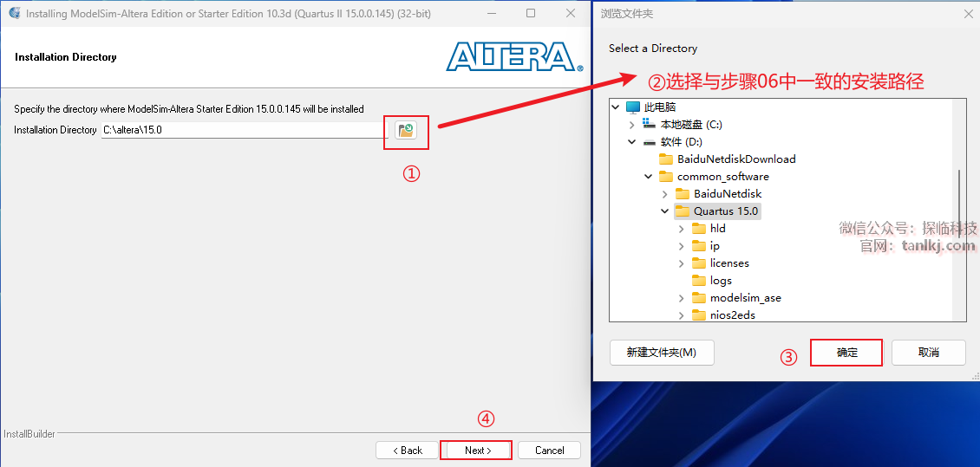980x467 pixels.
Task: Minimize the ModelSim installer window
Action: 491,13
